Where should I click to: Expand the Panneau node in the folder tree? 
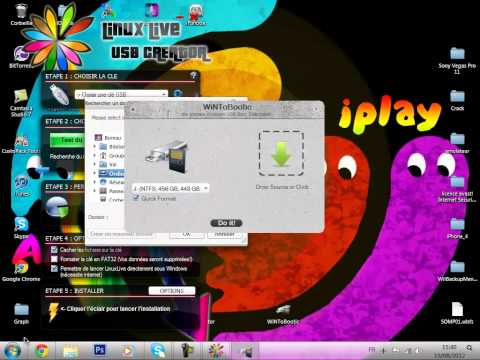(x=95, y=191)
